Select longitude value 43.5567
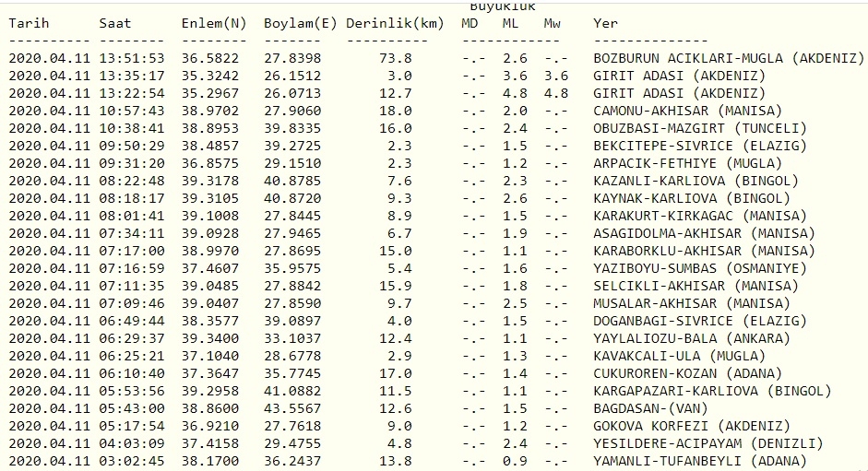 [294, 408]
